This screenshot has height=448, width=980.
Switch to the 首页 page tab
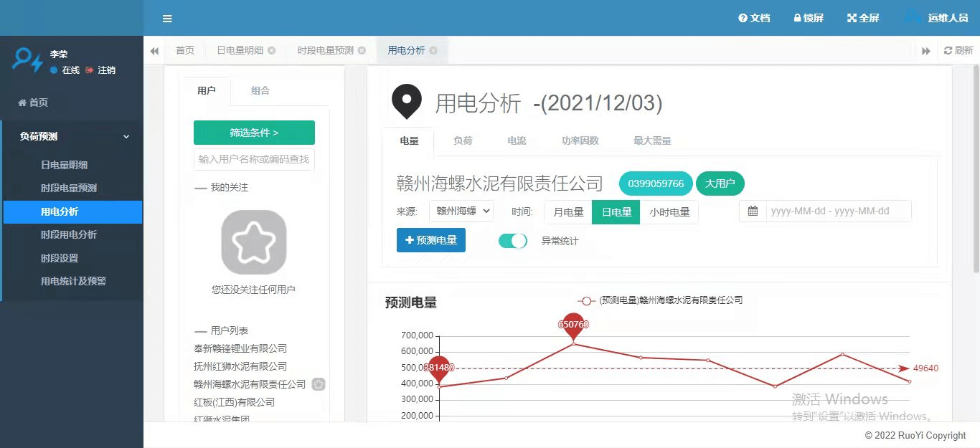tap(185, 50)
